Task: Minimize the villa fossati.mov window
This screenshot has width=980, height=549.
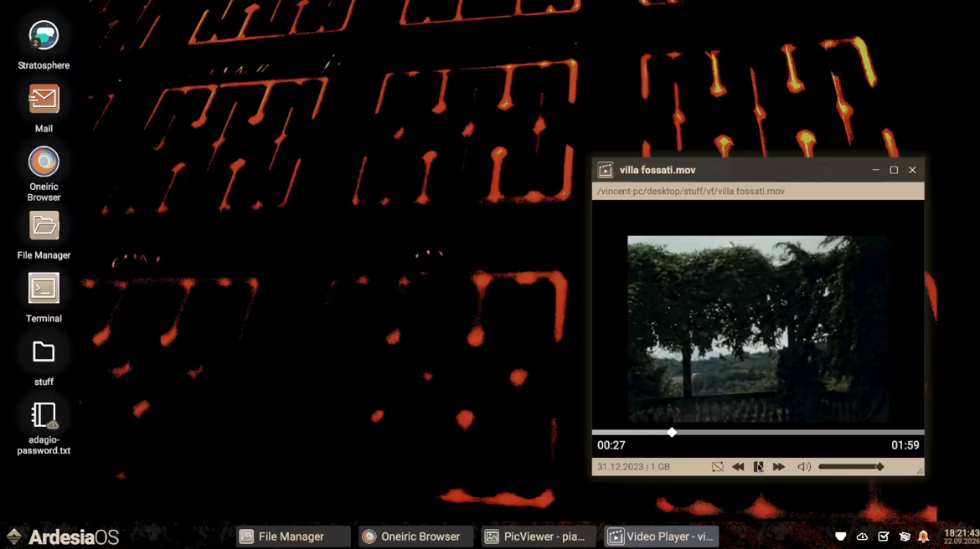Action: [875, 170]
